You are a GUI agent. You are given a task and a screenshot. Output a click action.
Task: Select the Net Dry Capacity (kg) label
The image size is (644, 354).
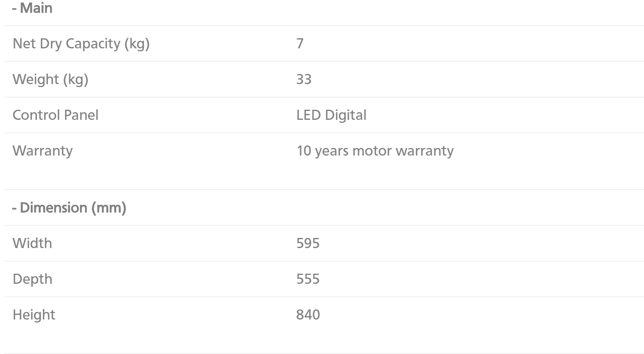pos(81,44)
